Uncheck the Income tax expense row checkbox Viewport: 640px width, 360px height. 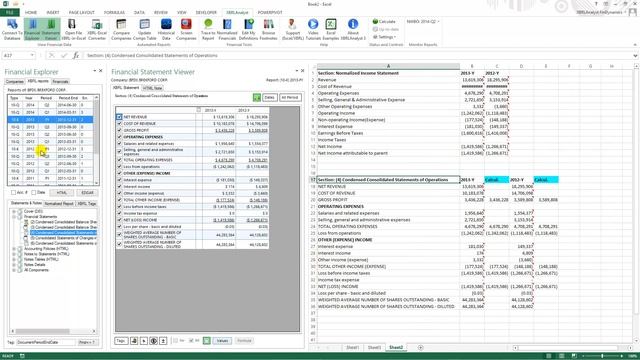[x=119, y=213]
